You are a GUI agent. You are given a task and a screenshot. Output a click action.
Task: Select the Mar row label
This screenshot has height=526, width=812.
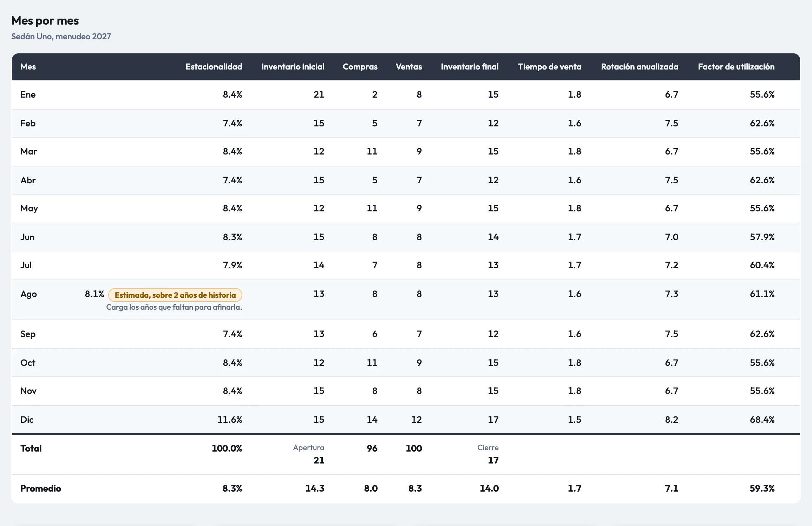(x=29, y=151)
